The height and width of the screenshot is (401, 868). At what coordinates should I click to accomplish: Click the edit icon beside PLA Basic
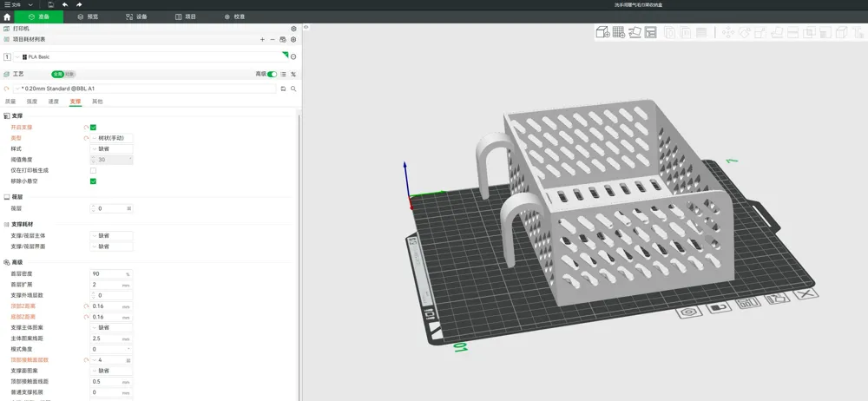293,56
